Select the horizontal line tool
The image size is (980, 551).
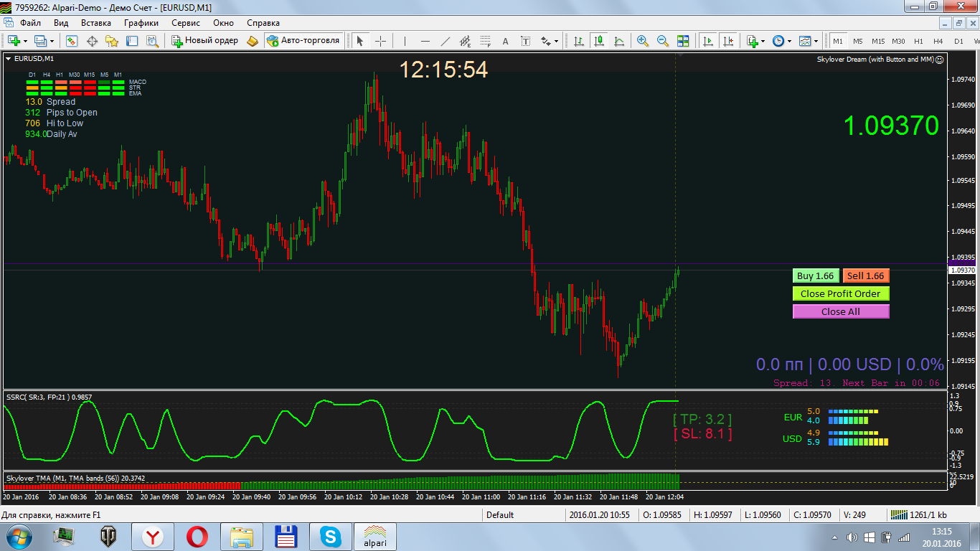tap(425, 41)
